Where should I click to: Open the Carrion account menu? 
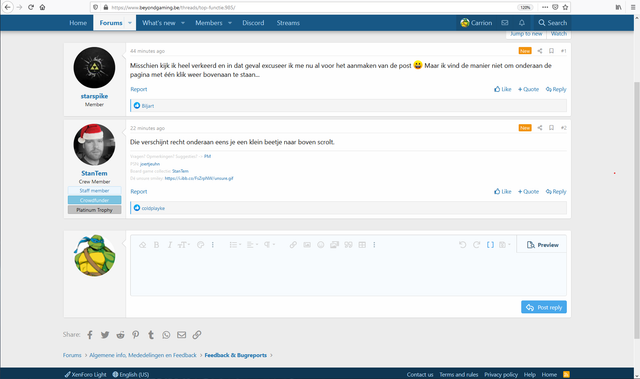(x=476, y=23)
